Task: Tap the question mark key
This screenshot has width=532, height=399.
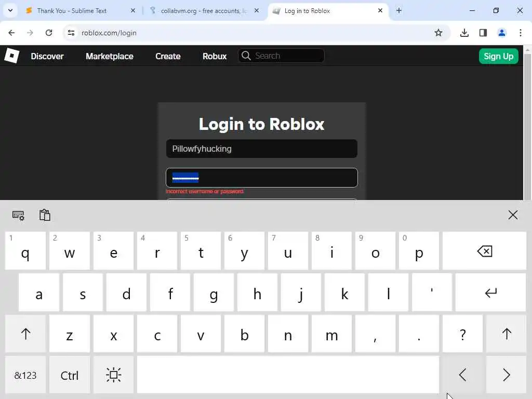Action: click(x=462, y=334)
